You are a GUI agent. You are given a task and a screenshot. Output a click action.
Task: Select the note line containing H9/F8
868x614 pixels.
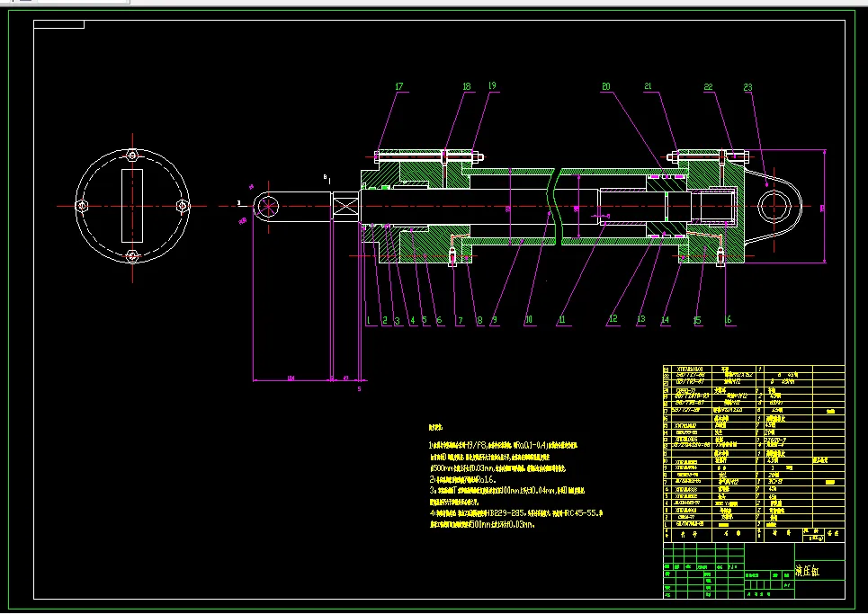tap(503, 445)
